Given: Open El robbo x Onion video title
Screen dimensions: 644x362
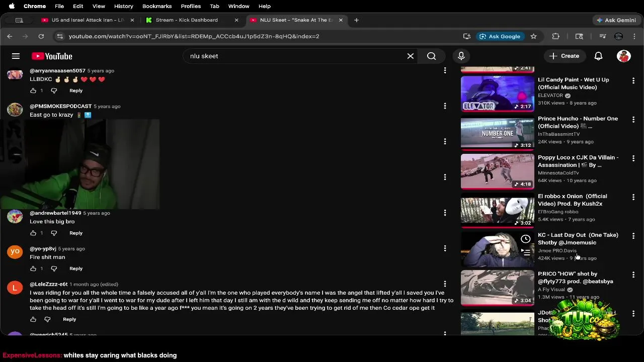Looking at the screenshot, I should coord(573,200).
